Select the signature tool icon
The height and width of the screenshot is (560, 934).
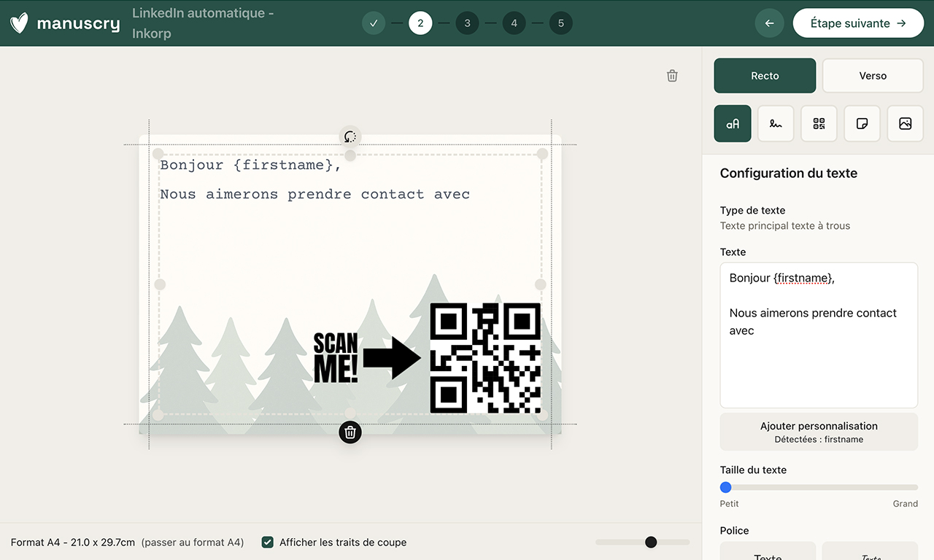tap(776, 124)
